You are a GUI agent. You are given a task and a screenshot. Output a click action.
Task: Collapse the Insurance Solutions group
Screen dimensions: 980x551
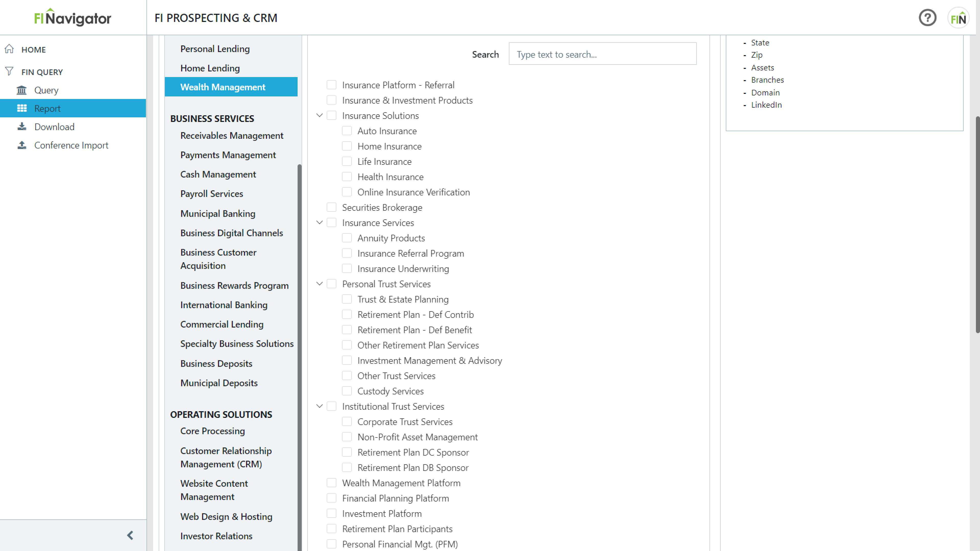(320, 115)
